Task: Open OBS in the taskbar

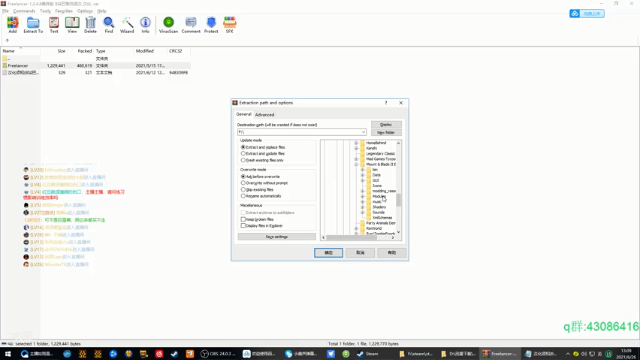Action: [218, 354]
